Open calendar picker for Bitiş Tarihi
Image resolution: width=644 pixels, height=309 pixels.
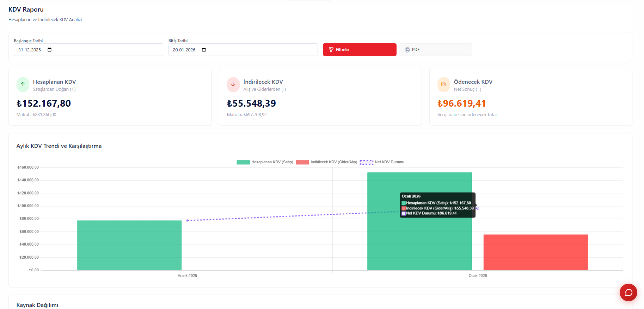click(204, 50)
